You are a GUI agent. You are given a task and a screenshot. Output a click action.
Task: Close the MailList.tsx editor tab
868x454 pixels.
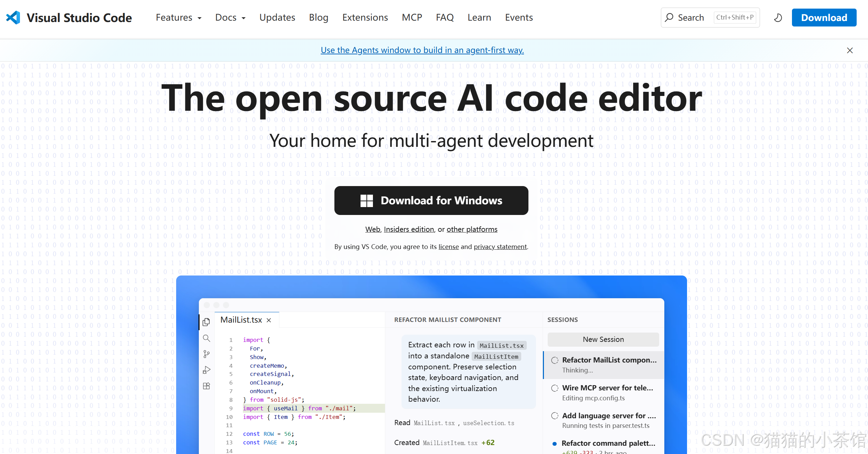[269, 320]
